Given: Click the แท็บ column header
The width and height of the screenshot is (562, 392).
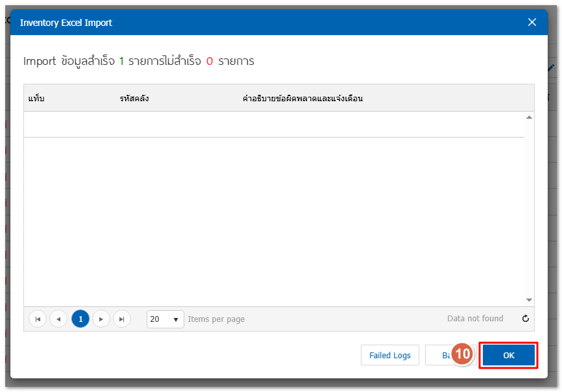Looking at the screenshot, I should [36, 98].
